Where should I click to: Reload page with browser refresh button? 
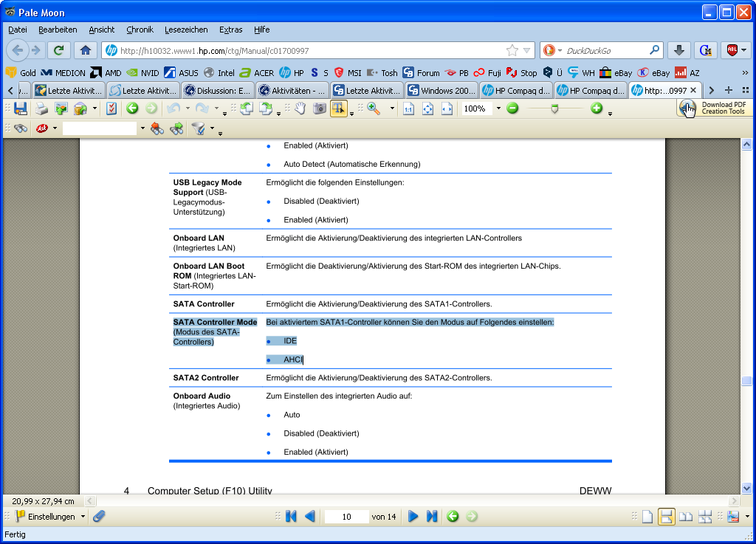(x=59, y=50)
